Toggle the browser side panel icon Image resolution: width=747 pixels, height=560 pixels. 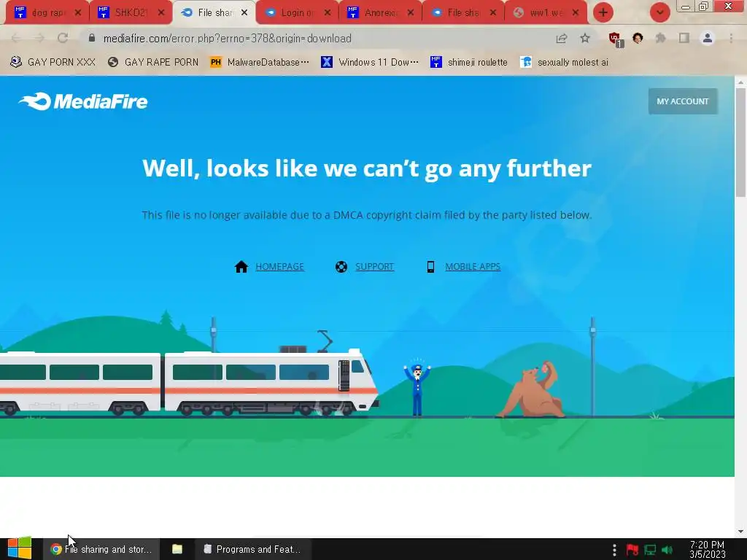(684, 38)
